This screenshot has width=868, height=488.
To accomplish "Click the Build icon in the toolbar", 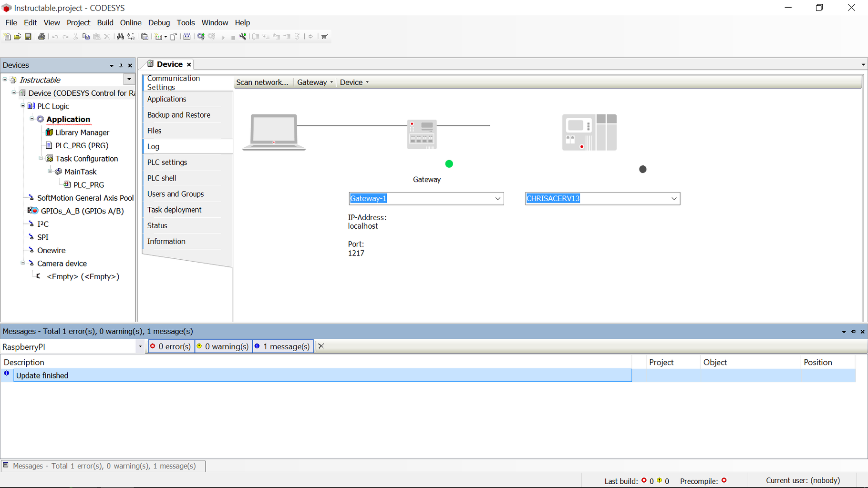I will click(x=187, y=37).
